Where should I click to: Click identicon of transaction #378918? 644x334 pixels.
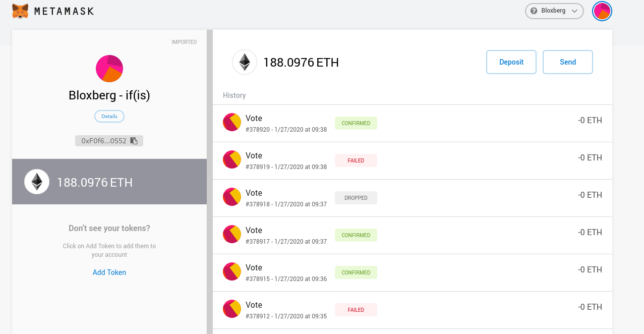pyautogui.click(x=232, y=197)
